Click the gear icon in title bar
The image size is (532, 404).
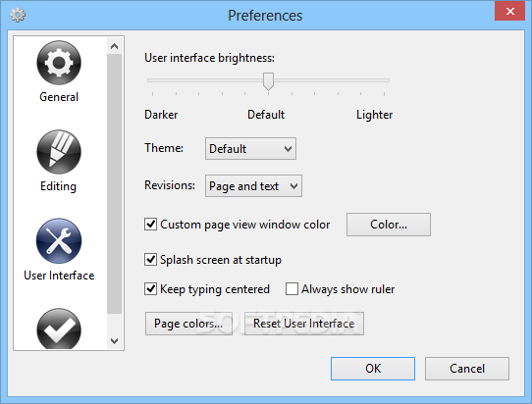point(18,15)
